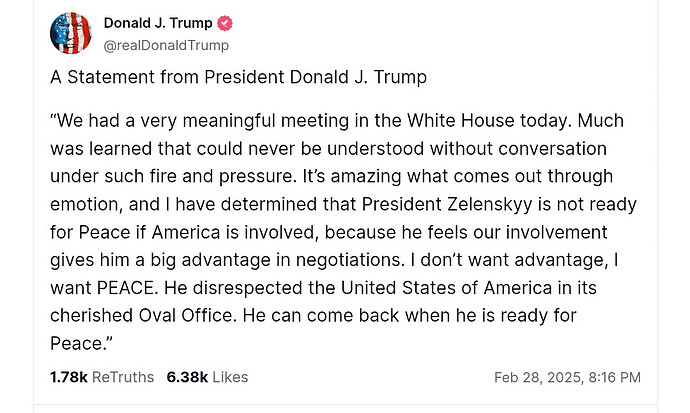Open the Feb 28, 2025, 8:16 PM timestamp
Image resolution: width=690 pixels, height=413 pixels.
coord(567,377)
